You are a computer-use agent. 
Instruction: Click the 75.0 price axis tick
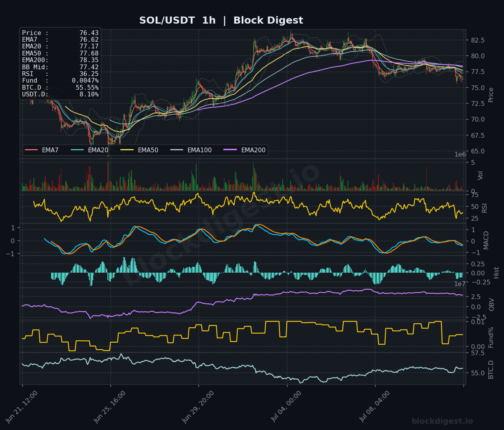pyautogui.click(x=478, y=88)
